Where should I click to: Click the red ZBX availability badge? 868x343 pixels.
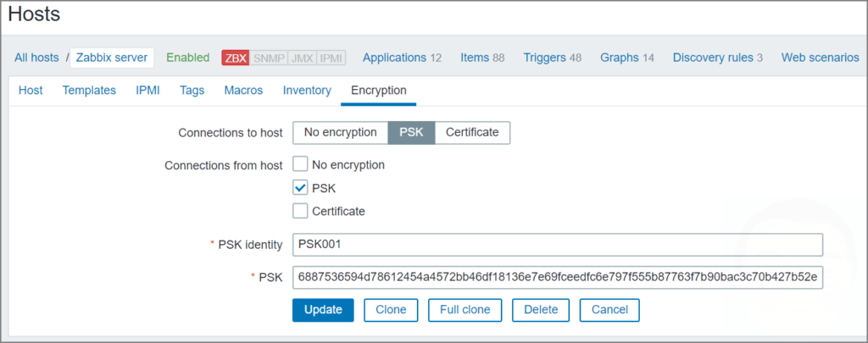tap(235, 58)
